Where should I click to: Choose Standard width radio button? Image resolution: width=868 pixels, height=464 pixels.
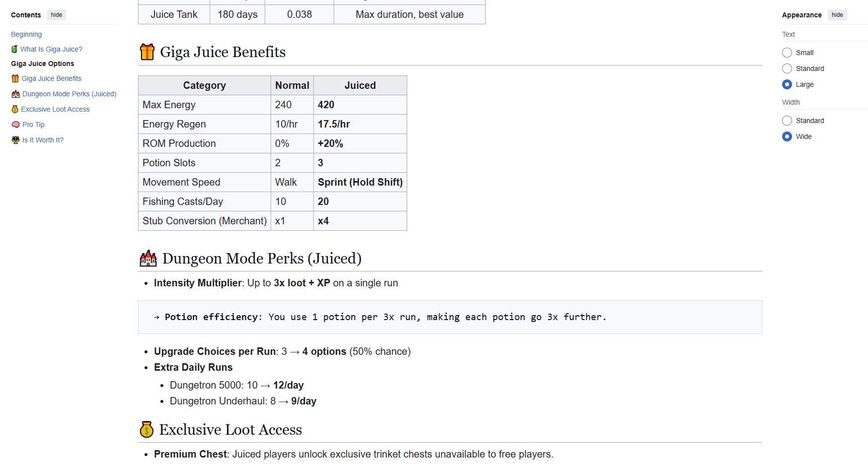coord(787,121)
